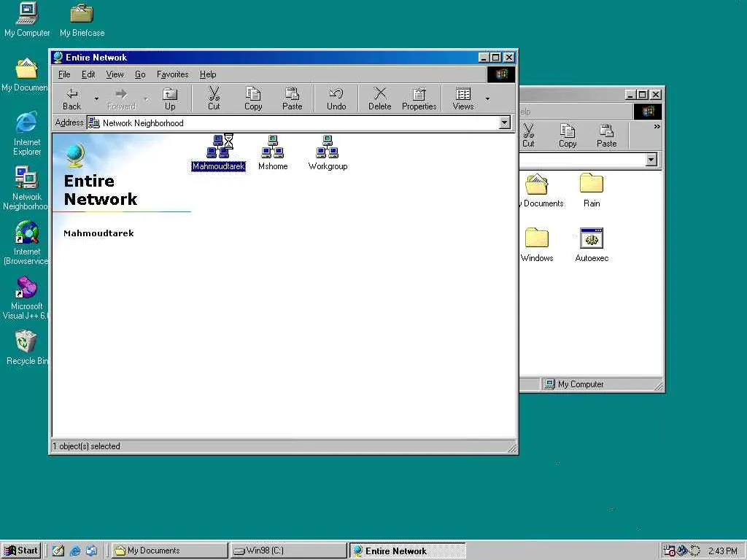Viewport: 747px width, 560px height.
Task: Open the Start menu
Action: click(21, 551)
